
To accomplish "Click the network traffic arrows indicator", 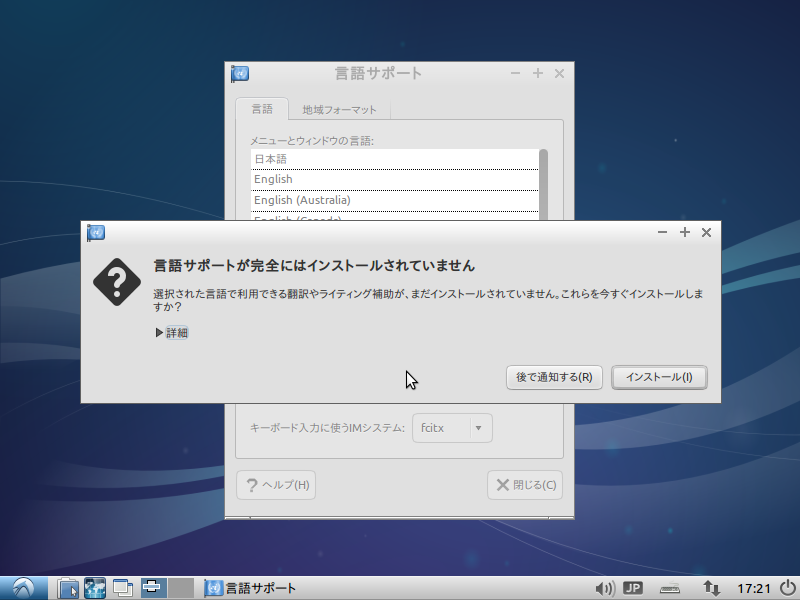I will 710,588.
